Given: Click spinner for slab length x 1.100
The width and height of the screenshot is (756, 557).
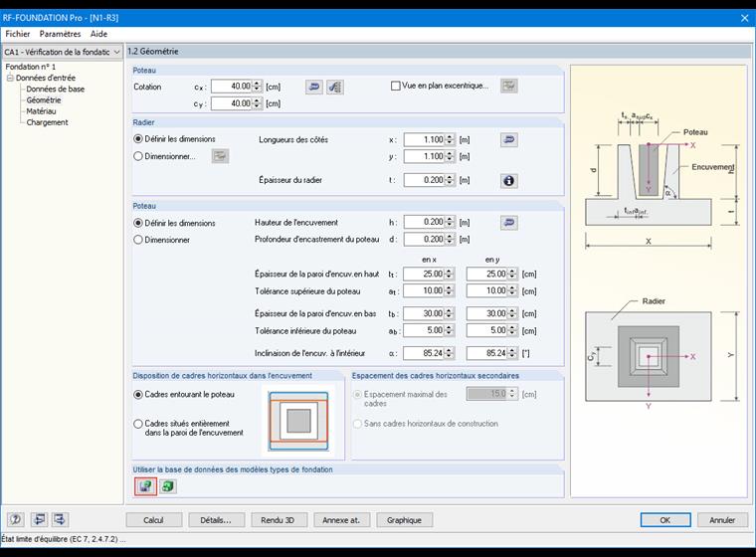Looking at the screenshot, I should [450, 140].
